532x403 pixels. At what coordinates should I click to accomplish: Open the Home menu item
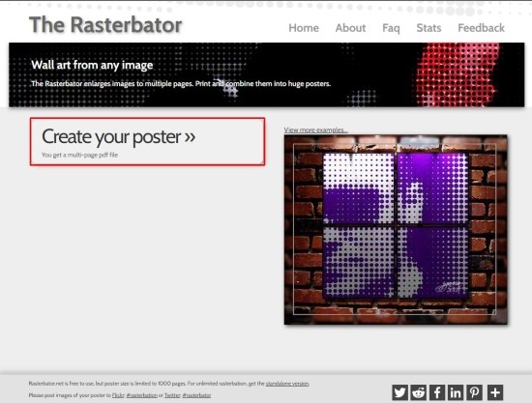tap(304, 28)
